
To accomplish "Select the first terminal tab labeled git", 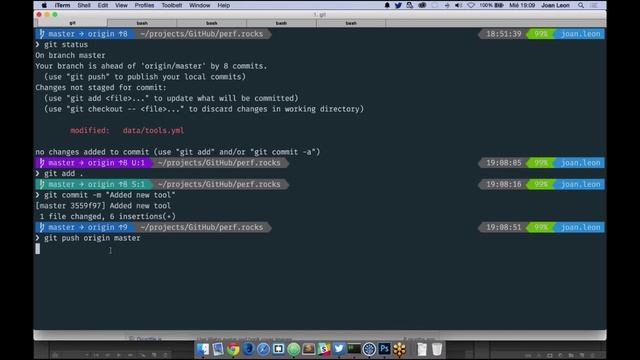I will click(72, 23).
